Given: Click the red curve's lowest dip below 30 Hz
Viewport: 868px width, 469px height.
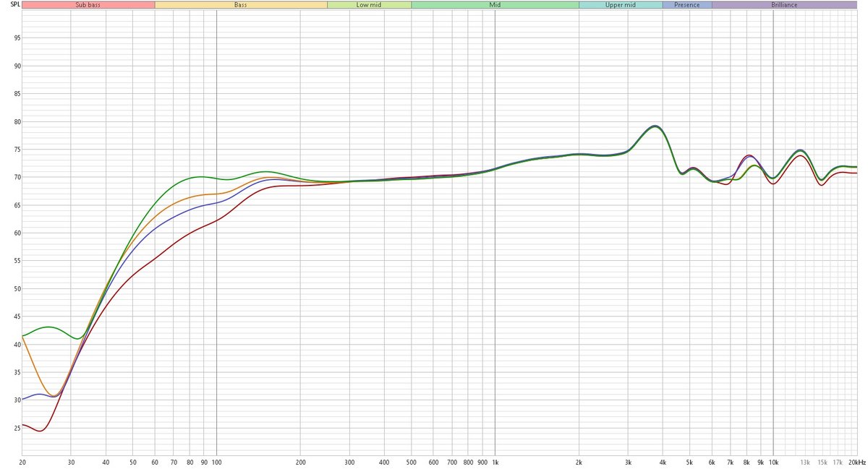Looking at the screenshot, I should click(x=39, y=431).
